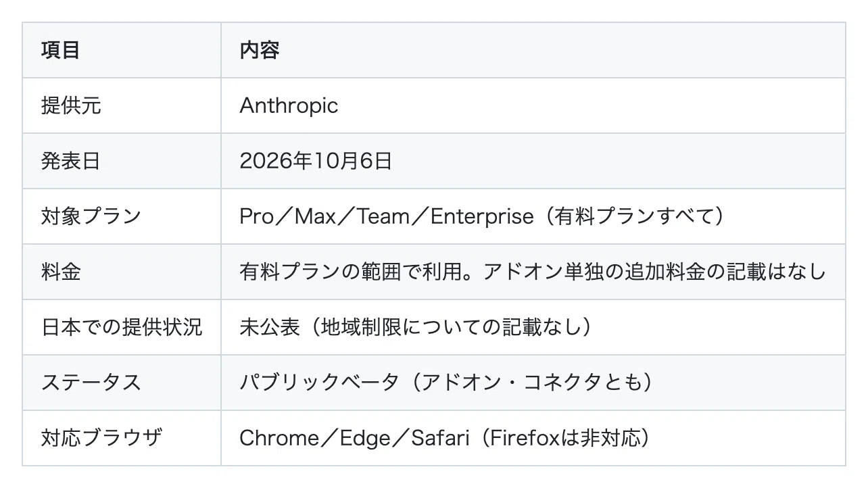Select the 日本での提供状況 row label
This screenshot has height=488, width=868.
[122, 328]
